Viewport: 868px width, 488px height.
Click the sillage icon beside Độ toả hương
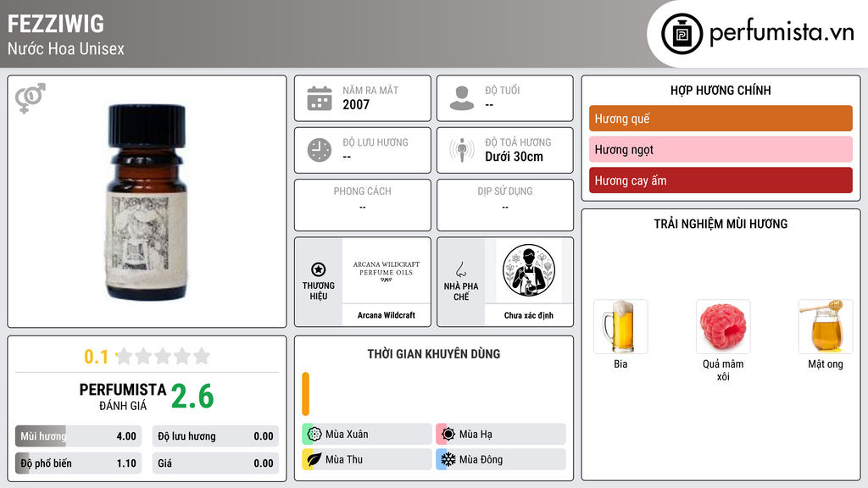click(x=462, y=151)
